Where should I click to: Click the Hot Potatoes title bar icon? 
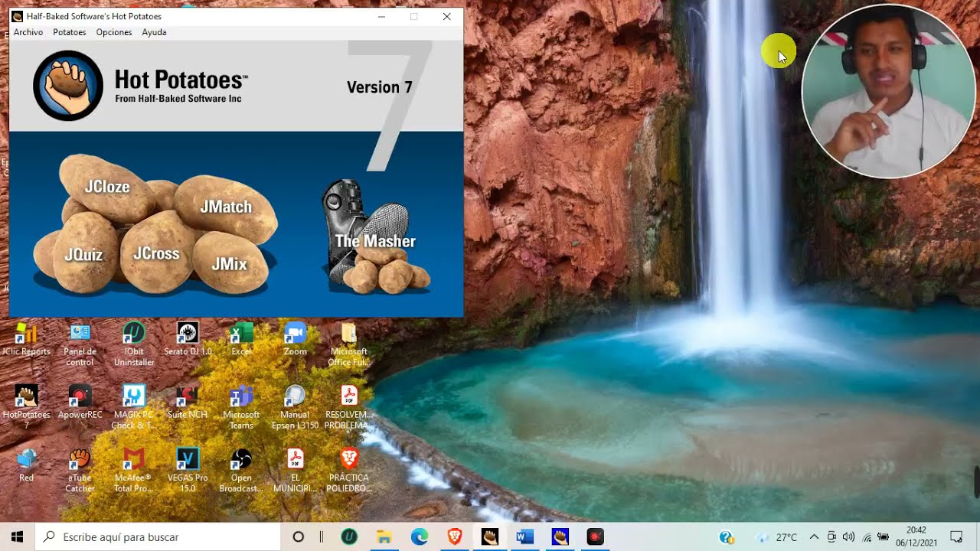click(18, 16)
